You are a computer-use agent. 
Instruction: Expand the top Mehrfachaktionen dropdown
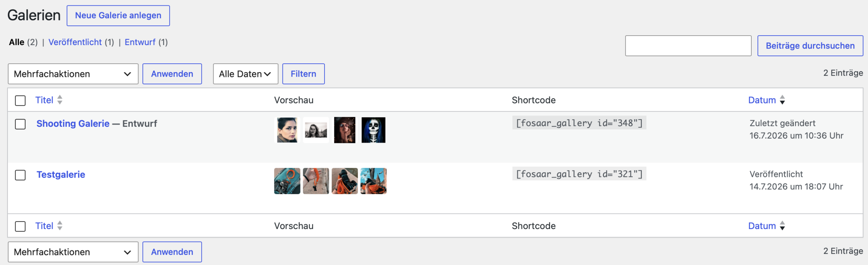coord(73,74)
